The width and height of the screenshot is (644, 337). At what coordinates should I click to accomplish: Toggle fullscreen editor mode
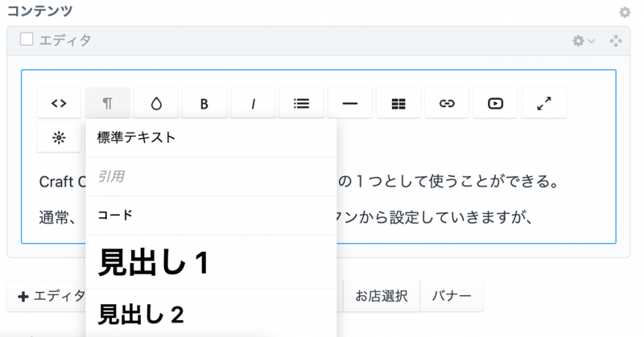544,103
